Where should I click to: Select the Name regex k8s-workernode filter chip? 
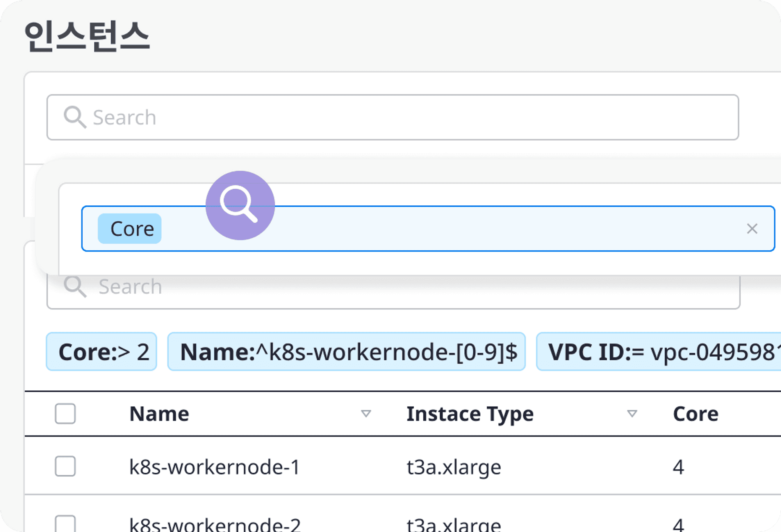(346, 352)
